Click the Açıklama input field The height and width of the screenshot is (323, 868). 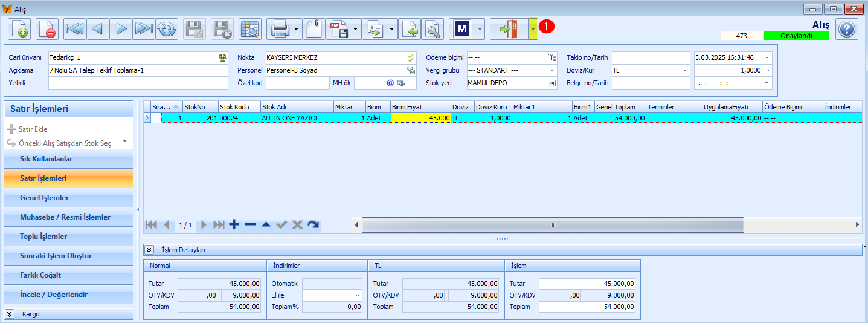(138, 70)
